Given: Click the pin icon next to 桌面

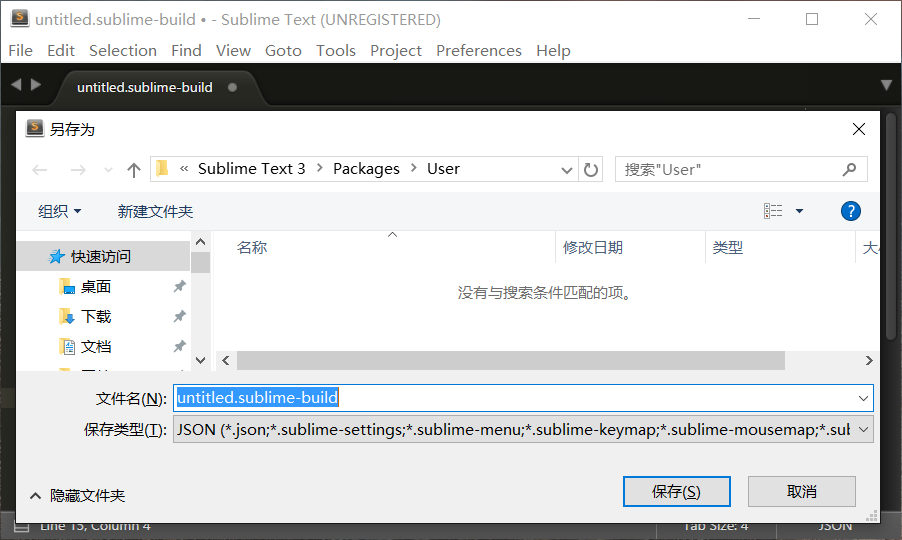Looking at the screenshot, I should (x=179, y=286).
